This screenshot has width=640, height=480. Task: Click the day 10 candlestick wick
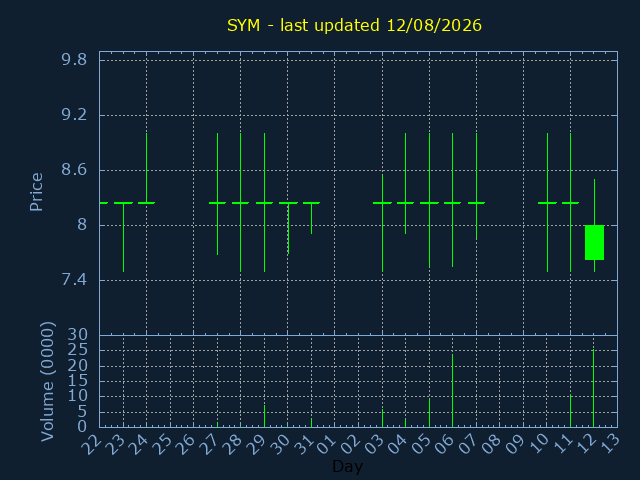[547, 202]
